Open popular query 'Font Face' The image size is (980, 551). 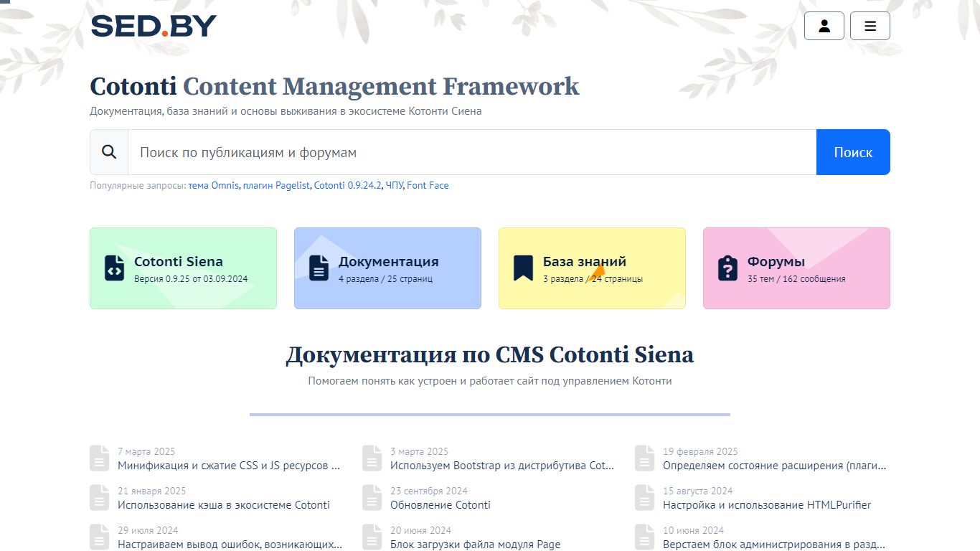[428, 185]
